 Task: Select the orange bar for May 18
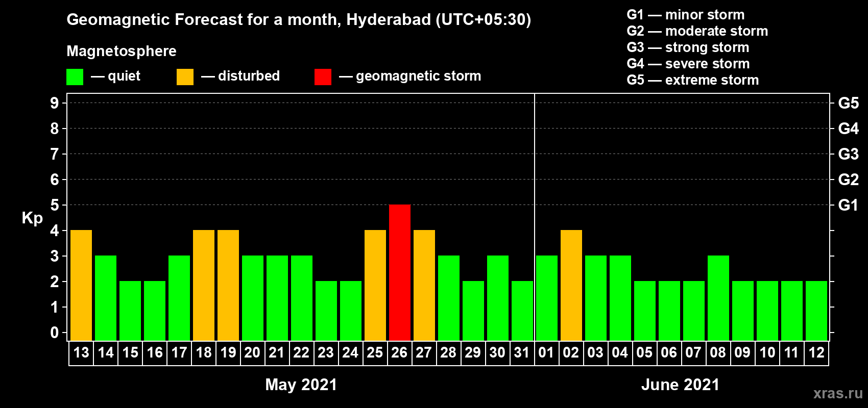(x=204, y=285)
